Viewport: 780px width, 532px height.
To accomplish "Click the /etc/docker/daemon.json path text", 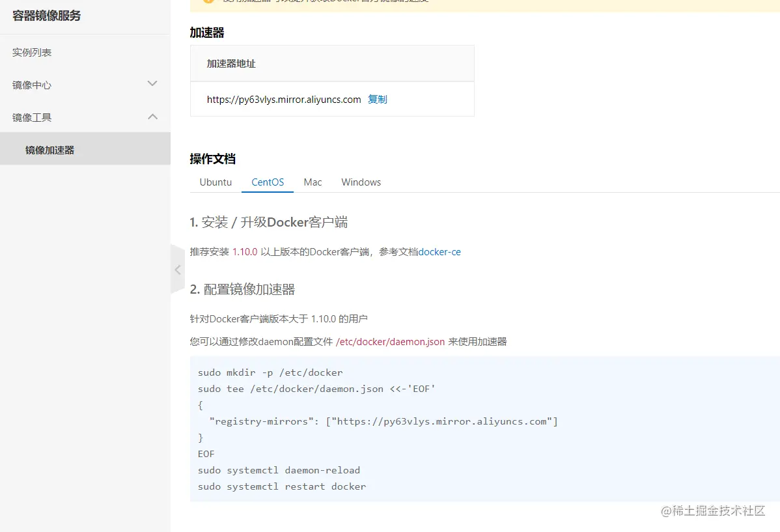I will point(391,341).
